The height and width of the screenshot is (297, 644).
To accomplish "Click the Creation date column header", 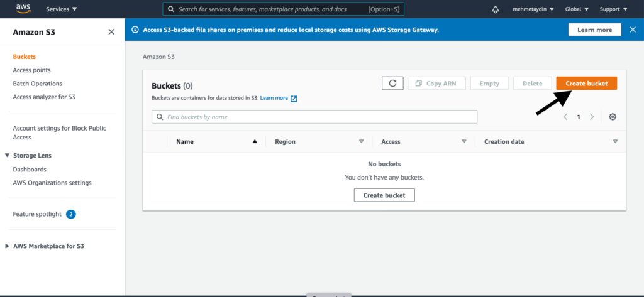I will 504,141.
